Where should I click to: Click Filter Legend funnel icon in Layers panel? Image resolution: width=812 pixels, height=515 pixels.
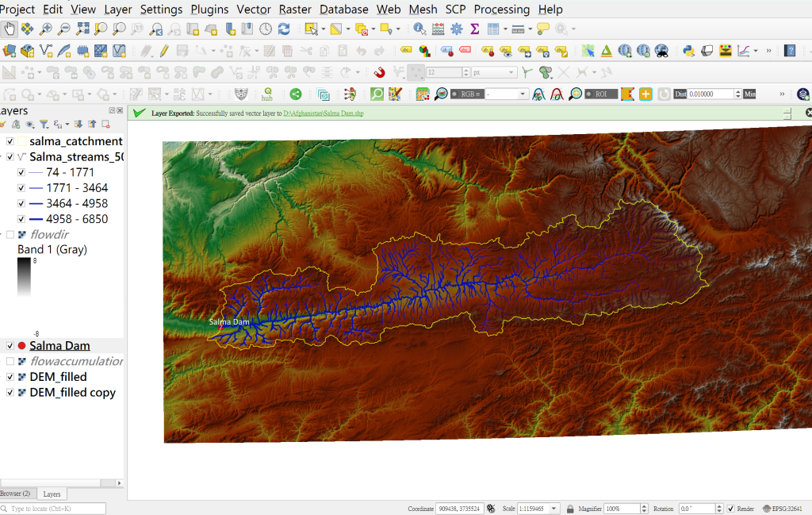point(44,125)
